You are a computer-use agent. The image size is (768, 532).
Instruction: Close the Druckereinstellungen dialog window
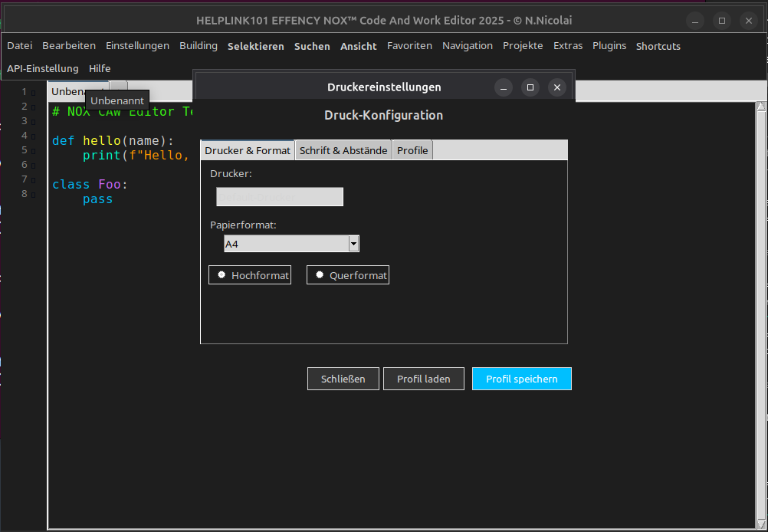557,87
